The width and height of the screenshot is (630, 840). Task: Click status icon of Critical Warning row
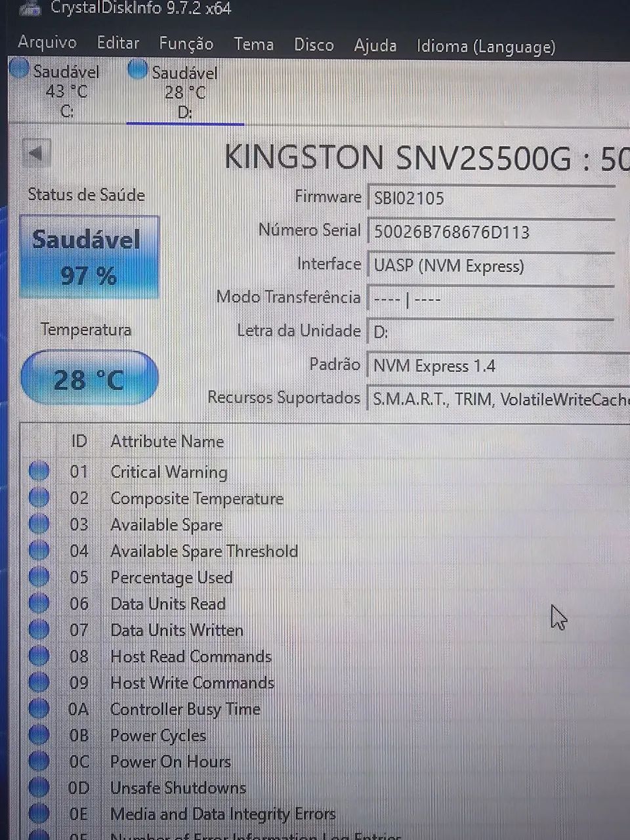coord(39,471)
